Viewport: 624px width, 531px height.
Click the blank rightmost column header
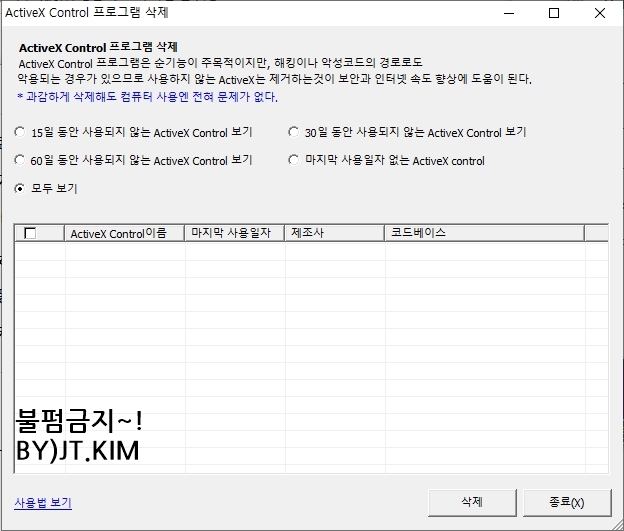tap(596, 233)
